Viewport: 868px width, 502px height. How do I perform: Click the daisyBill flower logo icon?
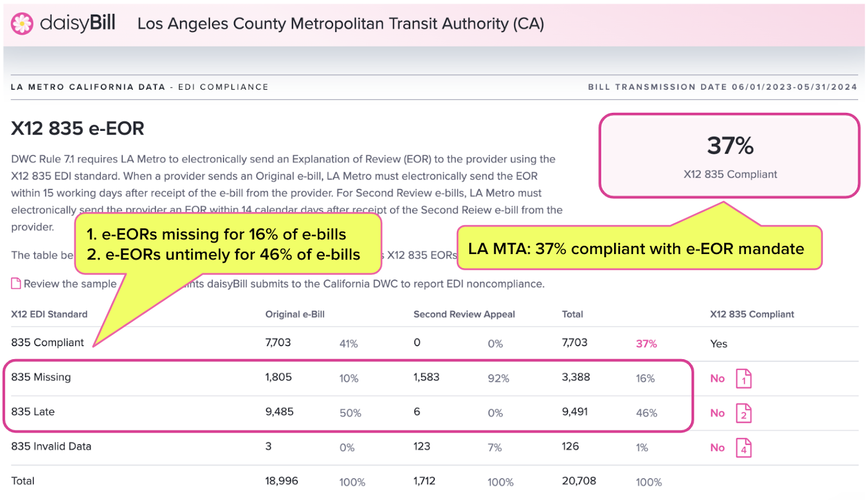[x=22, y=23]
